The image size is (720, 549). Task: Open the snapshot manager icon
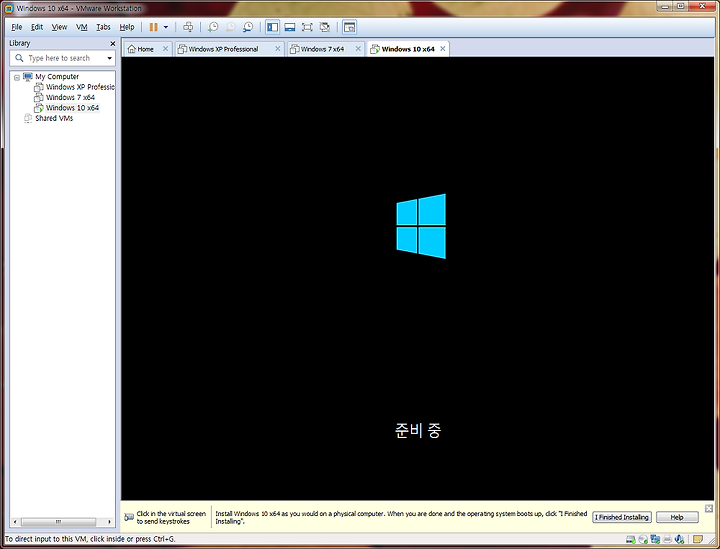tap(248, 27)
